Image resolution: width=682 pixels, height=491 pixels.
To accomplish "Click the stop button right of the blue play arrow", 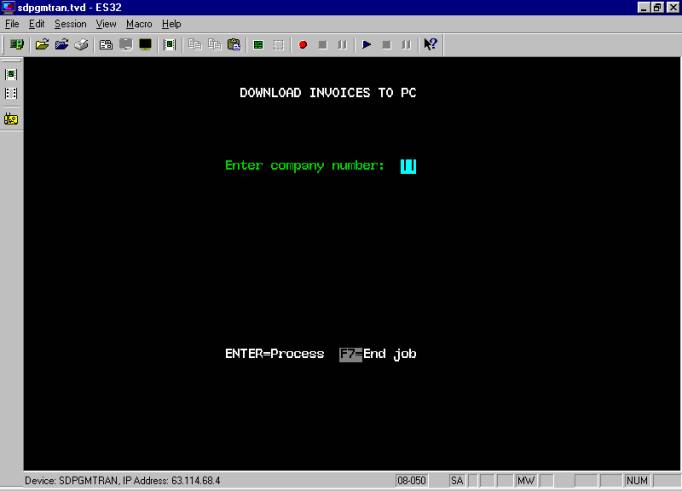I will pos(386,44).
